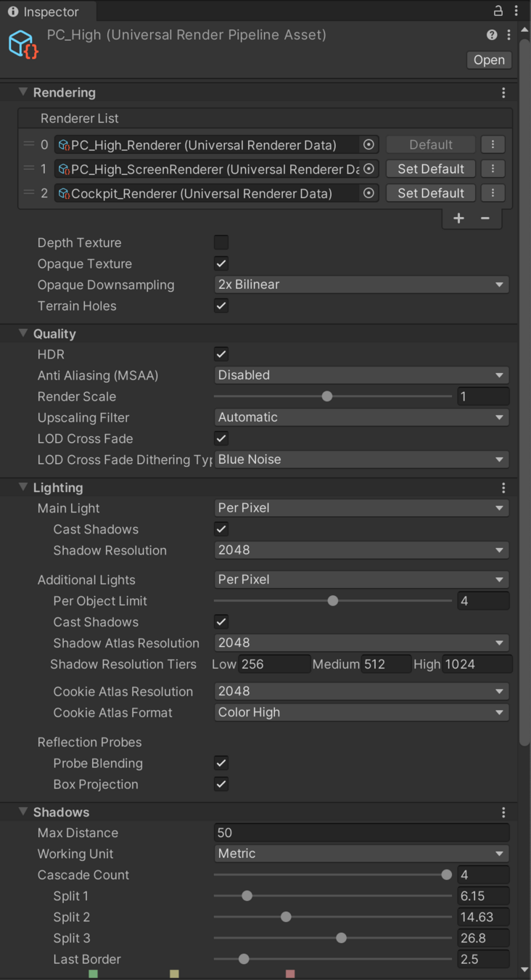
Task: Open the Opaque Downsampling dropdown
Action: [x=361, y=285]
